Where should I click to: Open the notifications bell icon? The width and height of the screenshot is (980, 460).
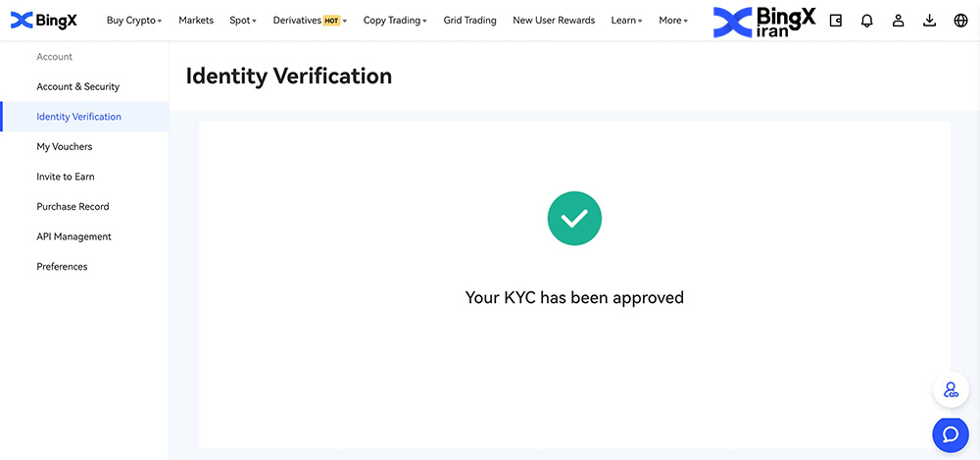pyautogui.click(x=867, y=21)
